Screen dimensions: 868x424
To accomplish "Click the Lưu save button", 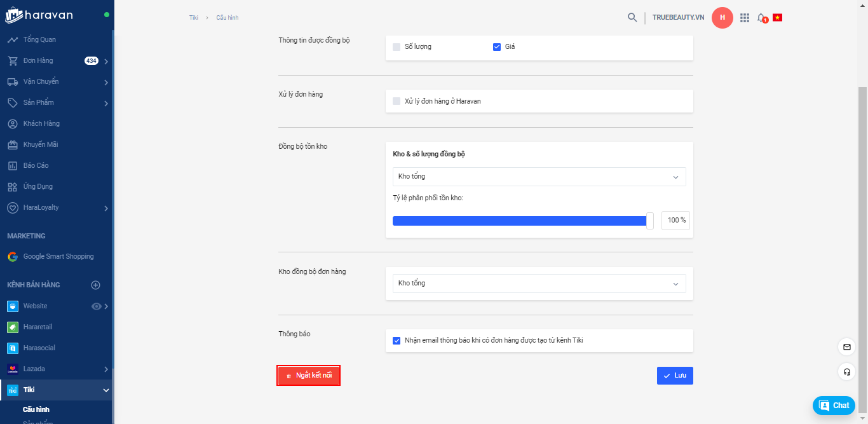I will (x=675, y=376).
